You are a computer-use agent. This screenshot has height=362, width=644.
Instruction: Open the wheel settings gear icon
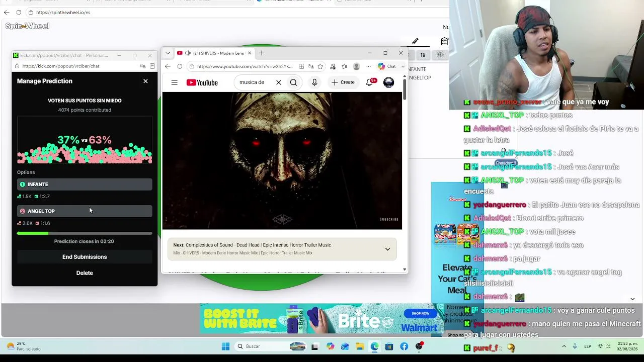point(440,55)
